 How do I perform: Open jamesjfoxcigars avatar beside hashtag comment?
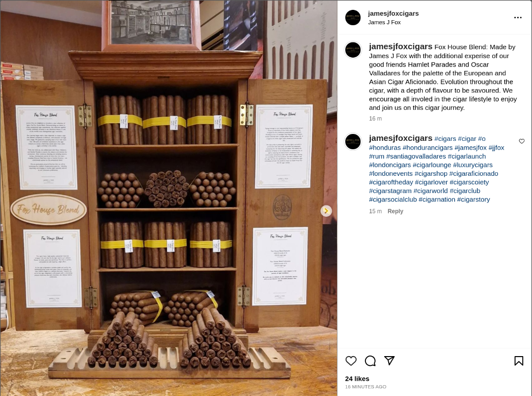353,141
